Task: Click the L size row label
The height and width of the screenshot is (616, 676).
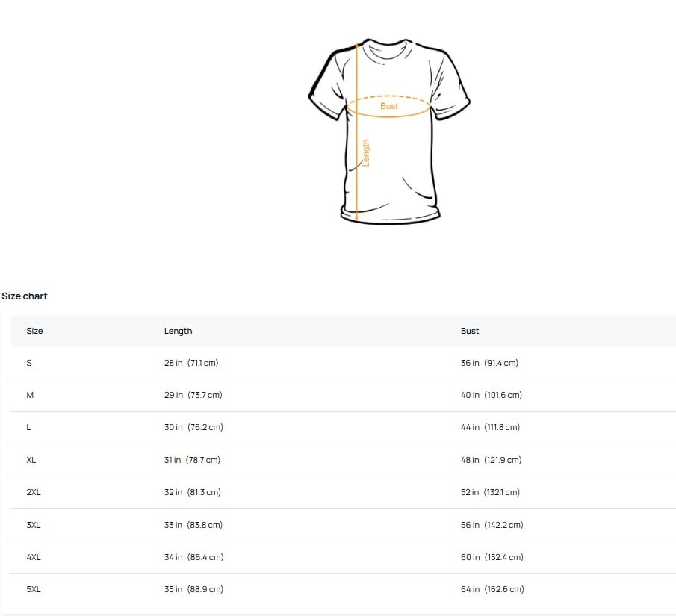Action: pyautogui.click(x=28, y=427)
